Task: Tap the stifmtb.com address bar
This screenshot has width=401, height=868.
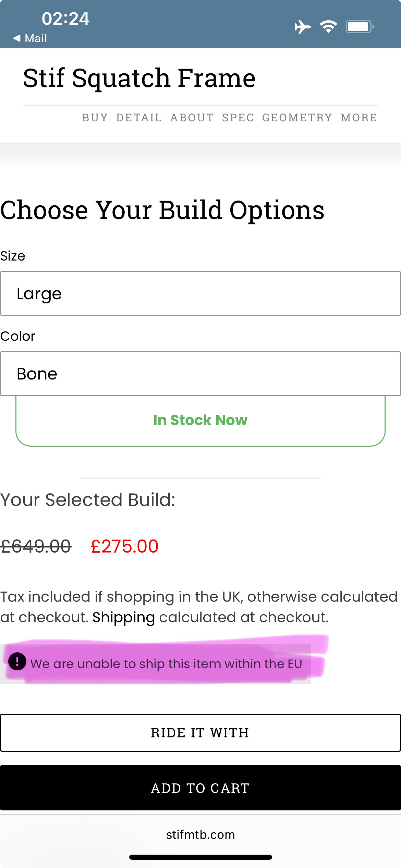Action: tap(200, 834)
